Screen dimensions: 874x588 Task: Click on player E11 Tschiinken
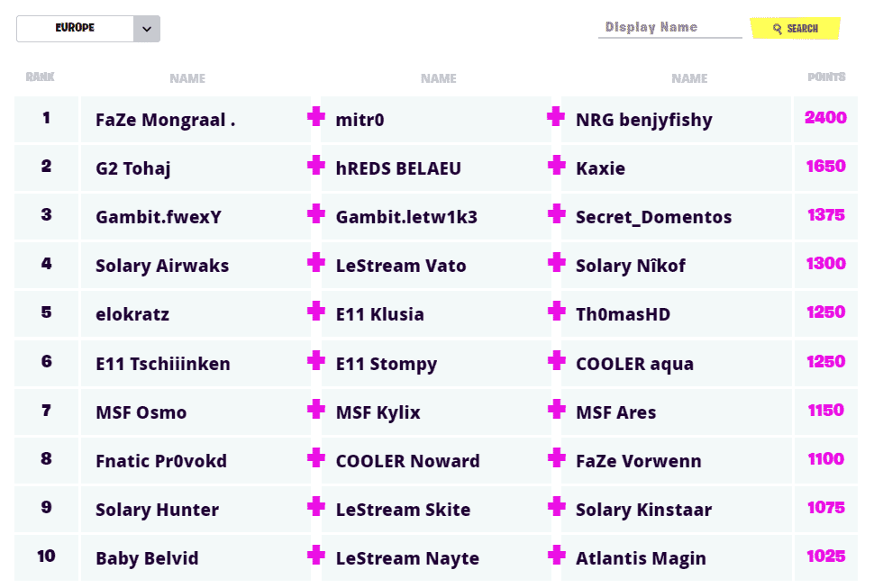(163, 364)
